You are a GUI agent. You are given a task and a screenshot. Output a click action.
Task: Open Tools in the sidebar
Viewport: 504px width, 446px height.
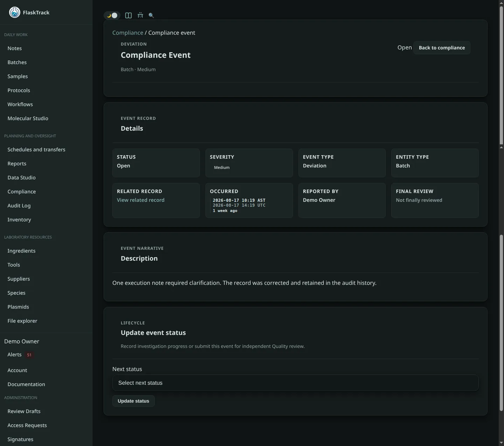coord(14,265)
